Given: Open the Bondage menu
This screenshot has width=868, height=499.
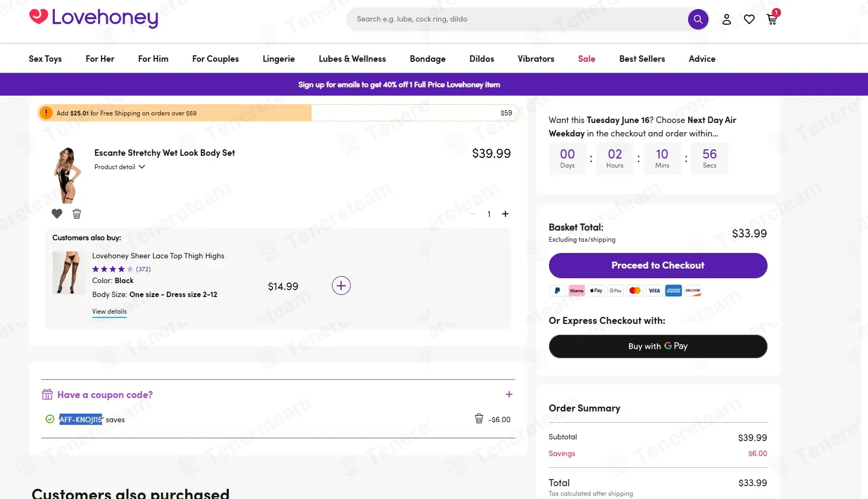Looking at the screenshot, I should coord(428,59).
